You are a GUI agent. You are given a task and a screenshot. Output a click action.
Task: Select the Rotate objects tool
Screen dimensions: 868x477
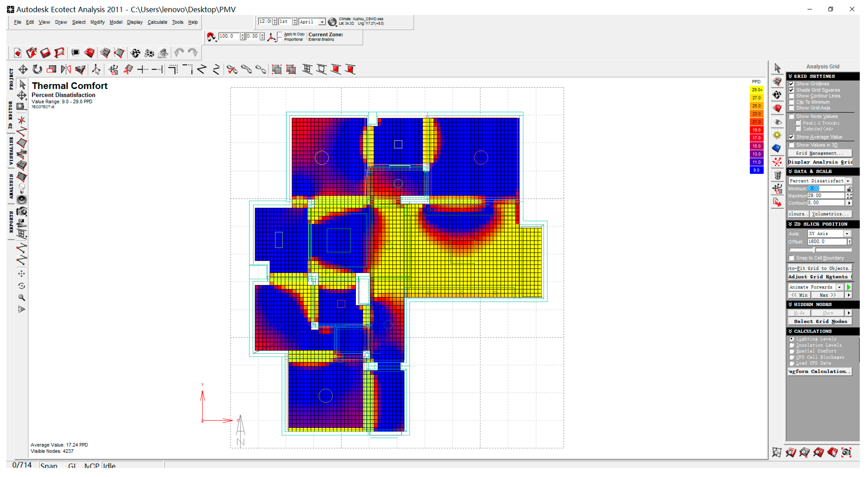37,69
